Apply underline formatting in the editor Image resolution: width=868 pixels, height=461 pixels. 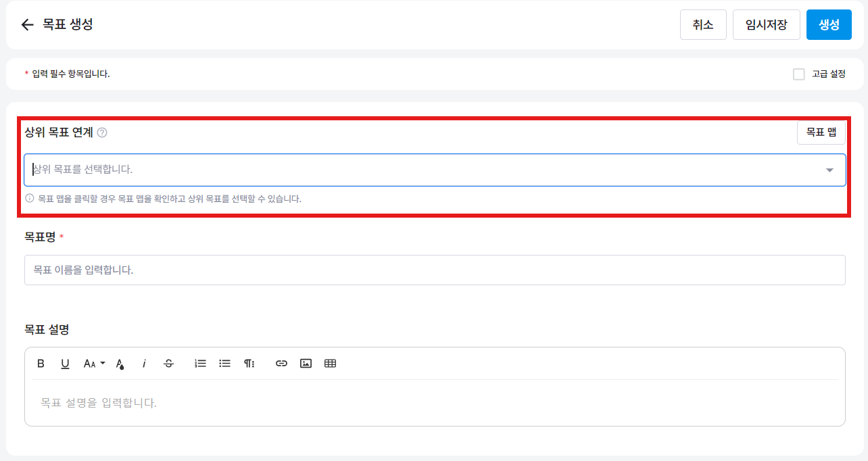coord(65,364)
